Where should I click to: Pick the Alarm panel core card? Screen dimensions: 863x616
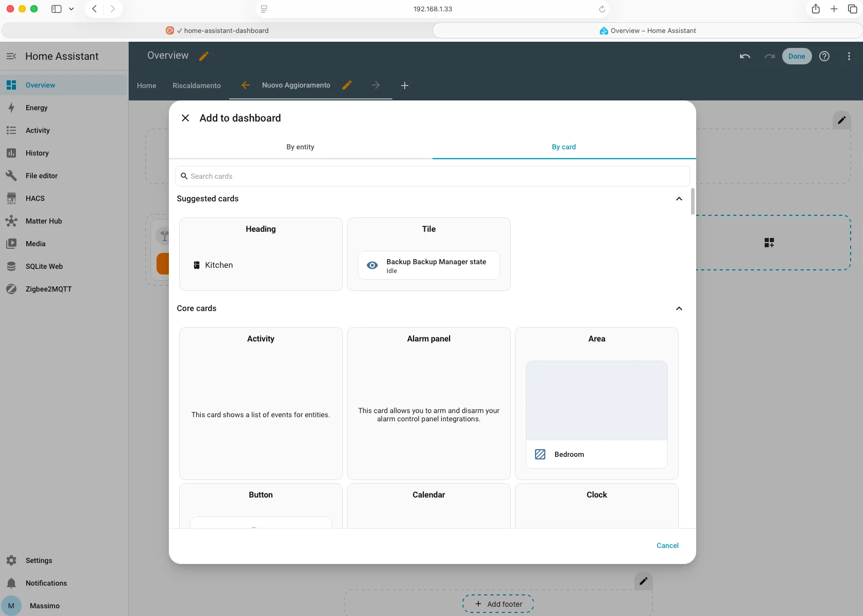429,403
